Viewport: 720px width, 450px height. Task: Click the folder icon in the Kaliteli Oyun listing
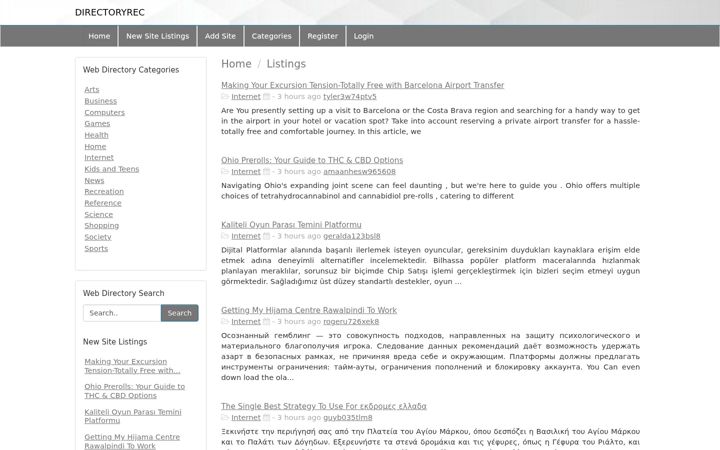click(225, 236)
